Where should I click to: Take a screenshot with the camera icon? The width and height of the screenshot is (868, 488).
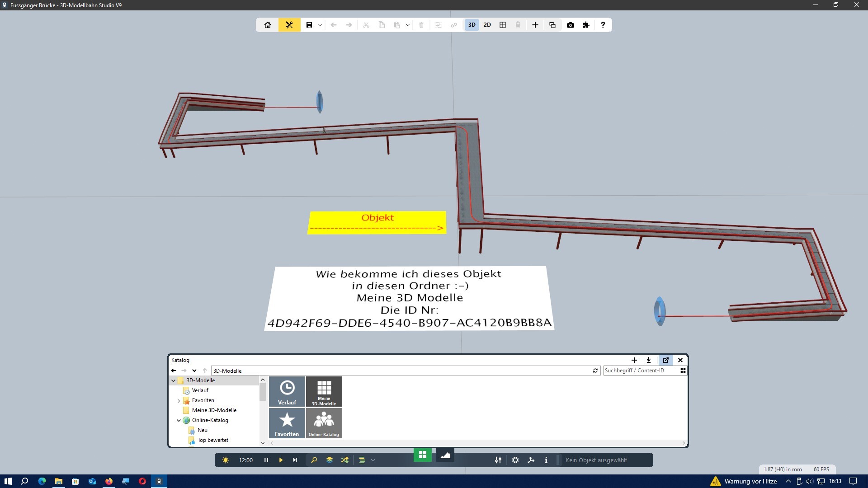pos(571,25)
